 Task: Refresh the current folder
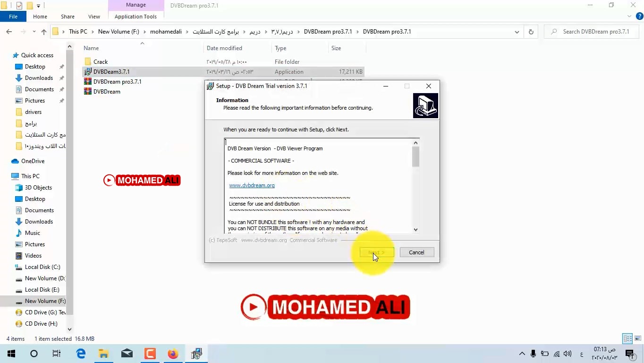531,32
